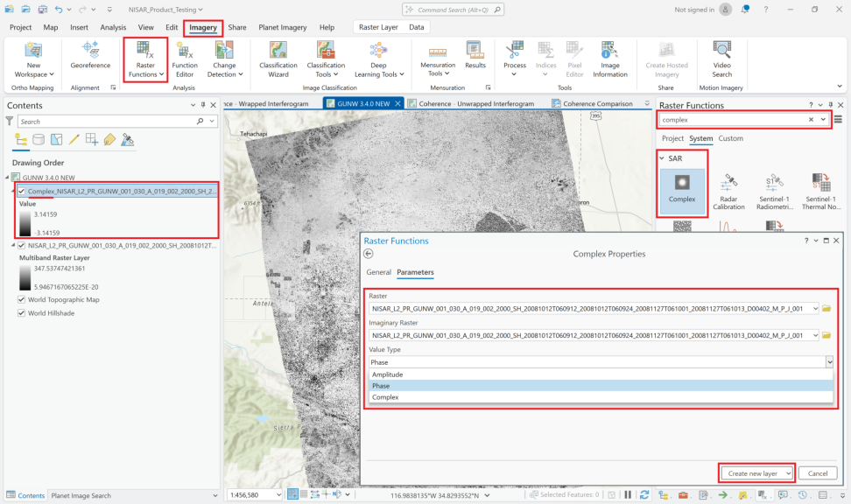
Task: Open the Raster Functions tool
Action: [x=145, y=59]
